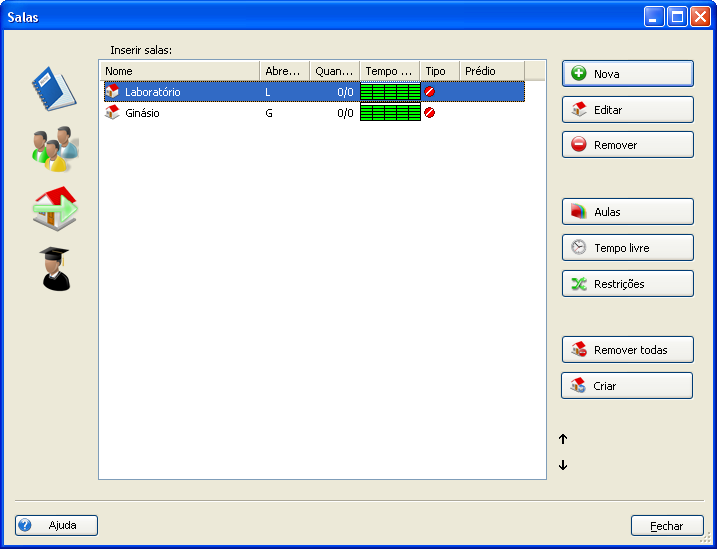Click the move down arrow
The image size is (717, 549).
(x=563, y=465)
